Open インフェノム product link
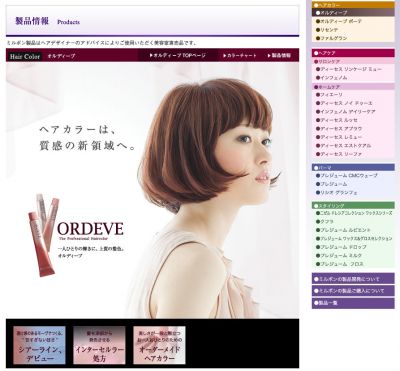Viewport: 400px width, 371px height. point(331,78)
